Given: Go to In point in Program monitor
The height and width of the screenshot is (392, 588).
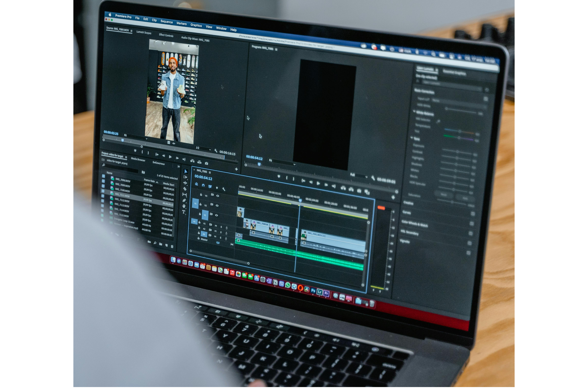Looking at the screenshot, I should point(303,181).
